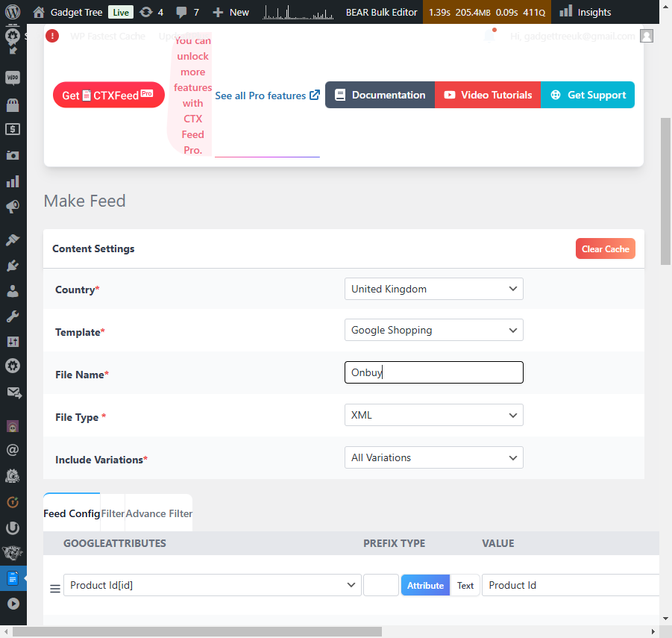Open Insights admin bar menu
Image resolution: width=672 pixels, height=638 pixels.
click(x=585, y=12)
